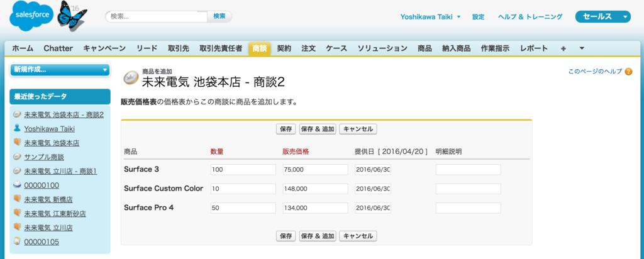Image resolution: width=644 pixels, height=259 pixels.
Task: Click account icon beside 未来電気 池袋本店
Action: (17, 143)
